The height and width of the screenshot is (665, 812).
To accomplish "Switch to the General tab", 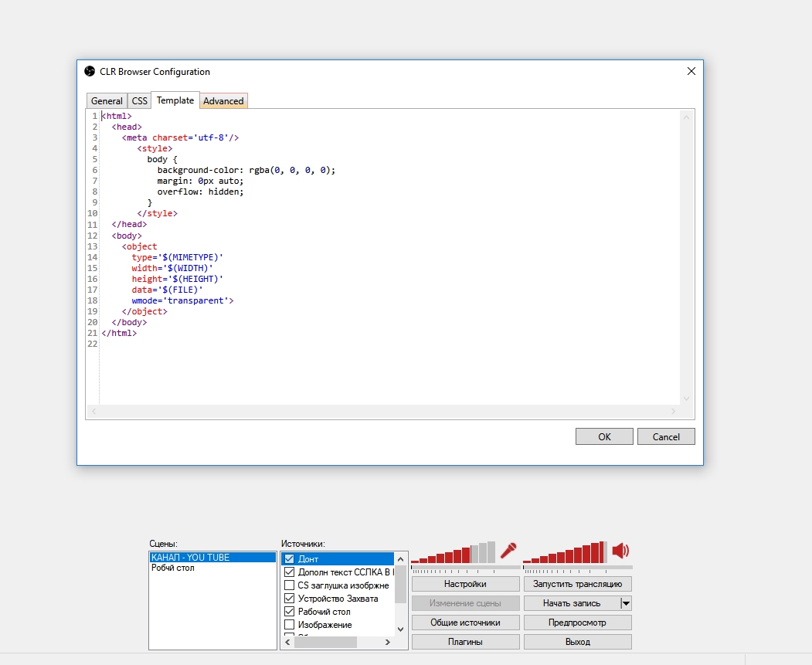I will [x=107, y=101].
